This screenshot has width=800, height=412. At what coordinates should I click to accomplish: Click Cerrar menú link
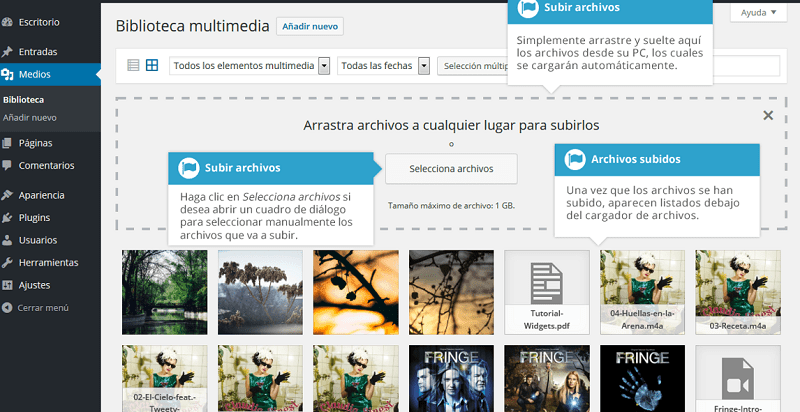(43, 308)
